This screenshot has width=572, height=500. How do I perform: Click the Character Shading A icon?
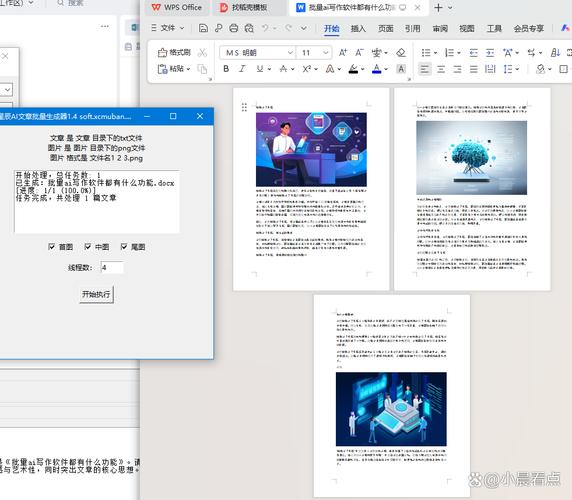(x=401, y=69)
